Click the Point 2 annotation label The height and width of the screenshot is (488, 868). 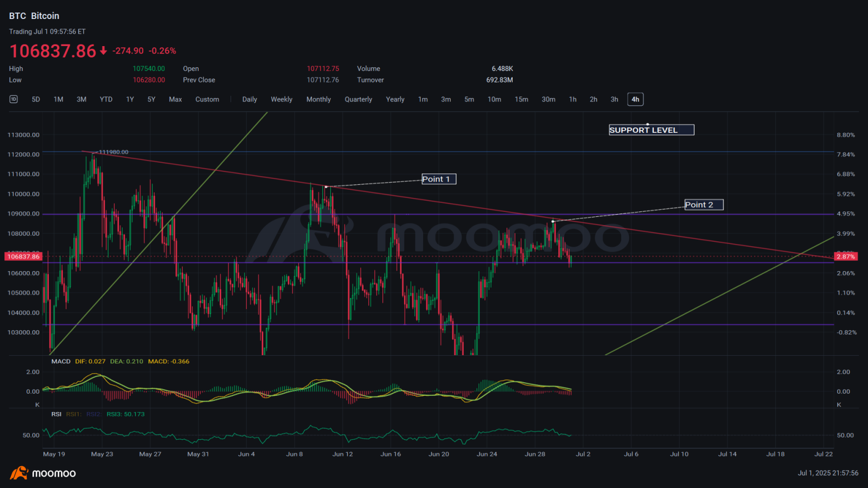[703, 204]
